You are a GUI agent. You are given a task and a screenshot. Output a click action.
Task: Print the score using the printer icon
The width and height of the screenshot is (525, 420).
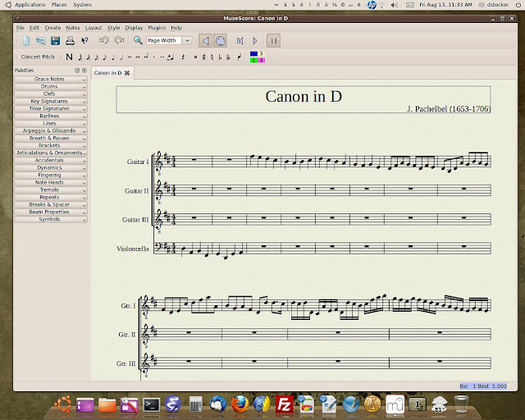click(x=70, y=41)
